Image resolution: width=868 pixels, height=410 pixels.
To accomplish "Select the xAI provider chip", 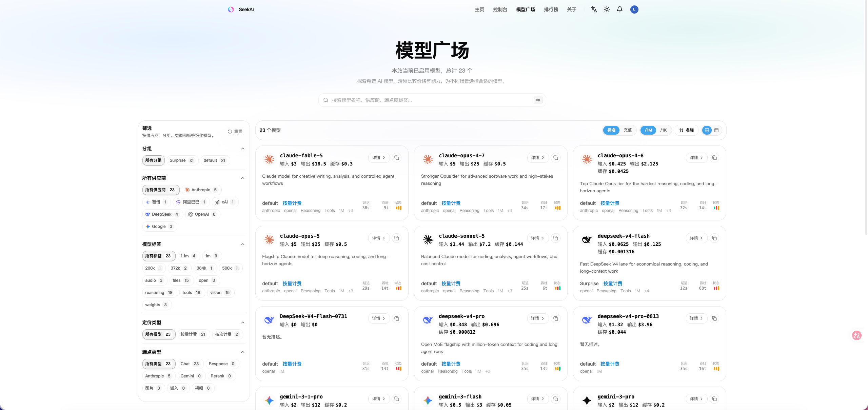I will point(225,202).
